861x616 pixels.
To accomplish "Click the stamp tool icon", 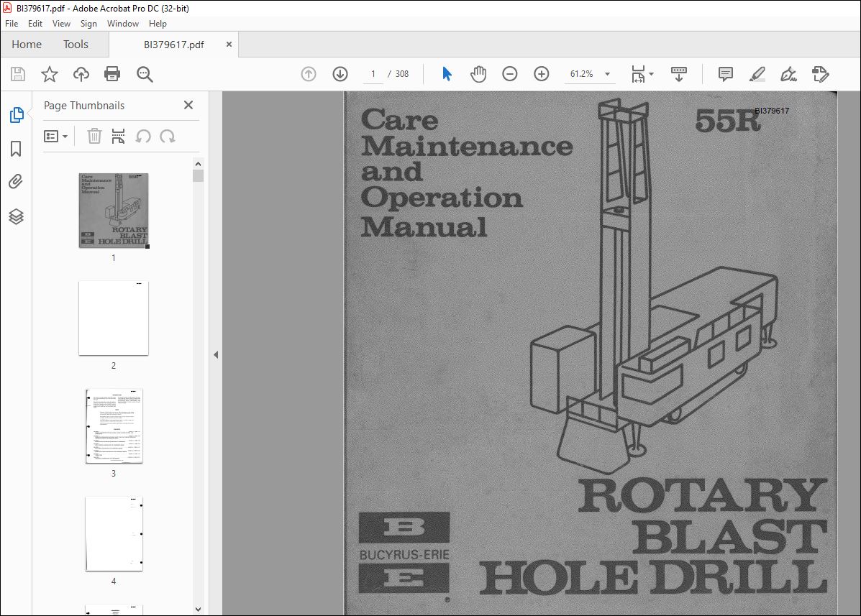I will pyautogui.click(x=821, y=74).
